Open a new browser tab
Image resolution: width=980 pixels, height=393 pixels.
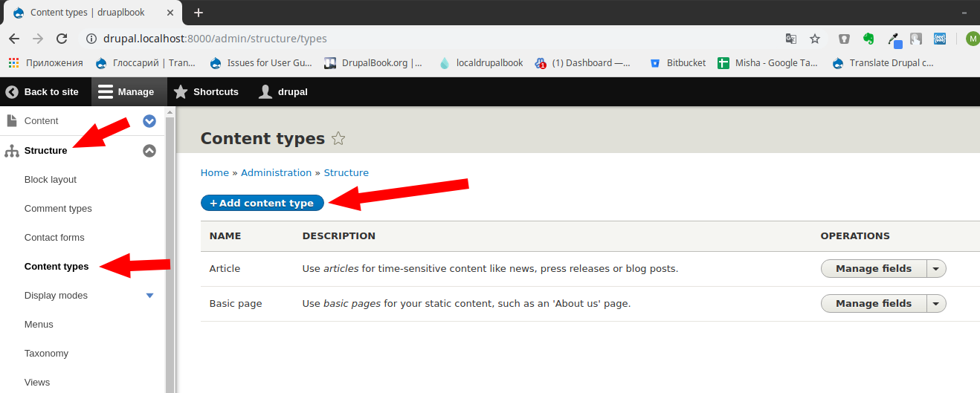tap(199, 13)
